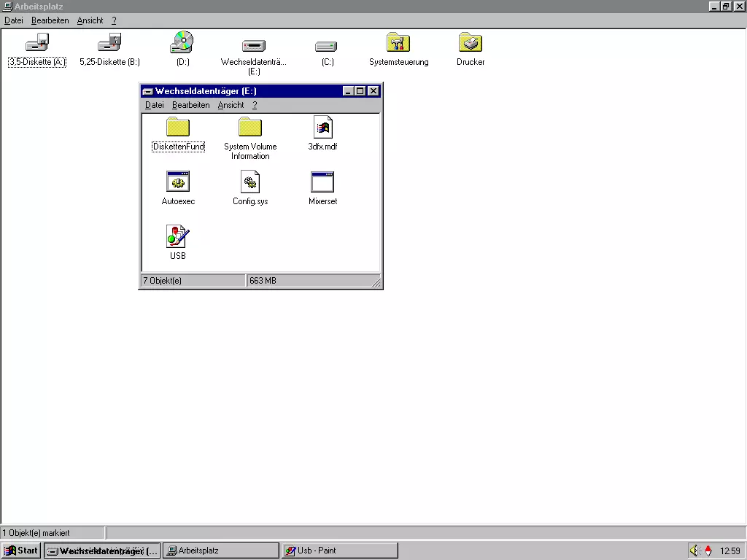747x560 pixels.
Task: Open the ? help menu in Wechseldatenträger window
Action: 255,105
